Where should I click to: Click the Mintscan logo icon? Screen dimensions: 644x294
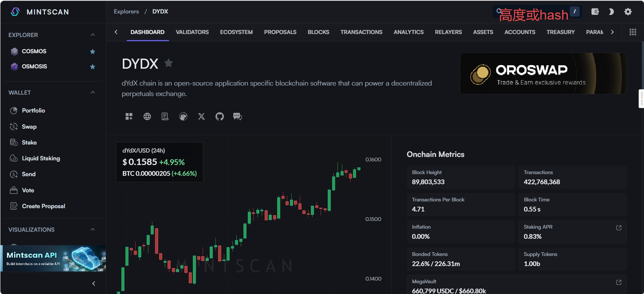(15, 12)
